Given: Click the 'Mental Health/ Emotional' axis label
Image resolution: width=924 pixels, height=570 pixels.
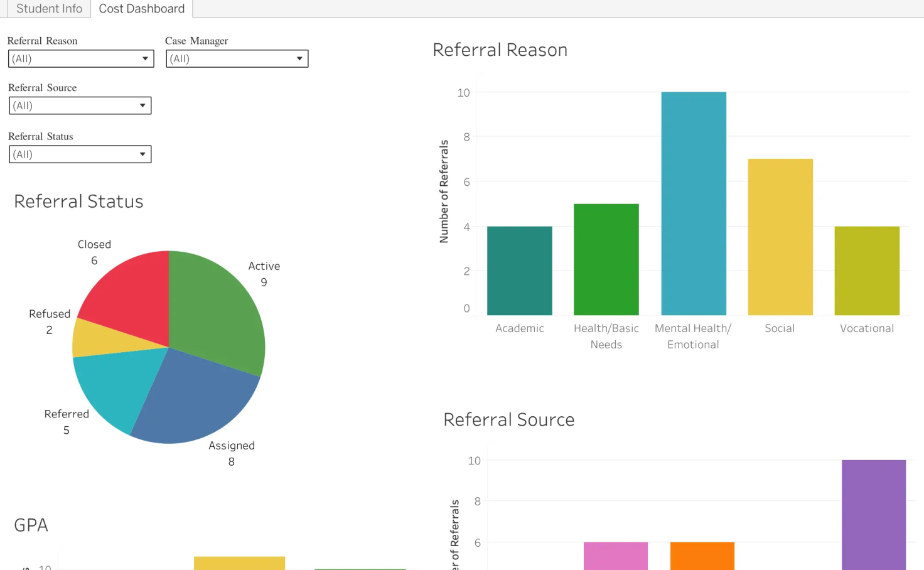Looking at the screenshot, I should (693, 336).
